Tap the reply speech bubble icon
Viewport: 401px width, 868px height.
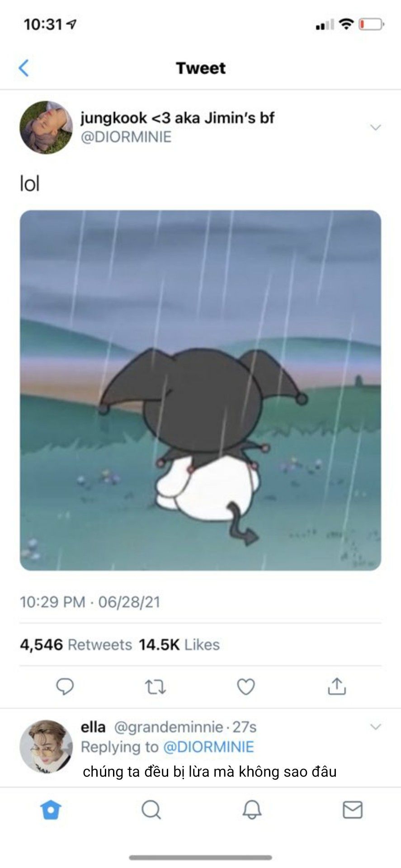tap(65, 687)
